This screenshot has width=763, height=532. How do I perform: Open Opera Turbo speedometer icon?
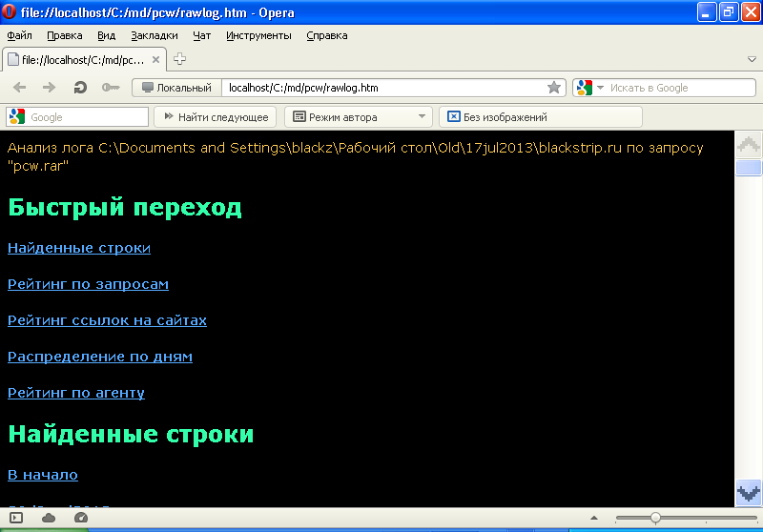click(x=81, y=518)
